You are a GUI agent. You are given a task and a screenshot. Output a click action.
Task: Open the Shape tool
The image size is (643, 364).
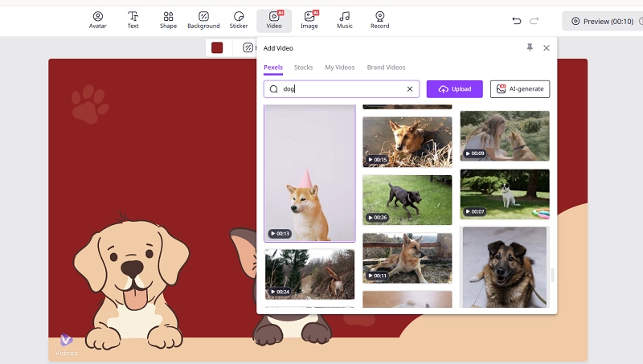168,21
